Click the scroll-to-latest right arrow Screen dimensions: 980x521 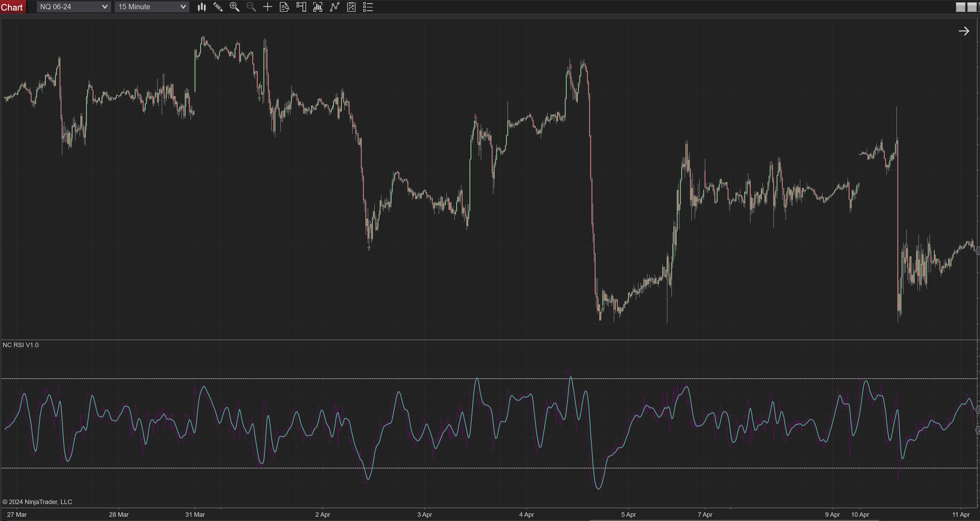tap(964, 31)
